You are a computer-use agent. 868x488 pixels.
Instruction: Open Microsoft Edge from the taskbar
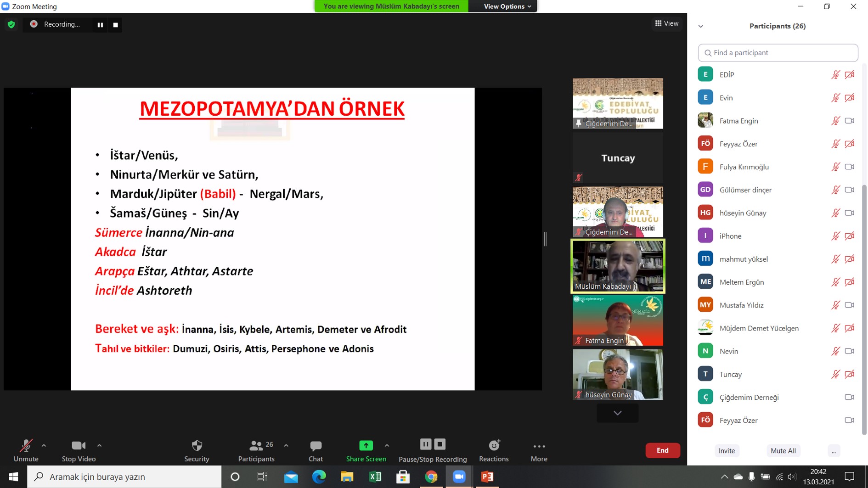point(319,477)
